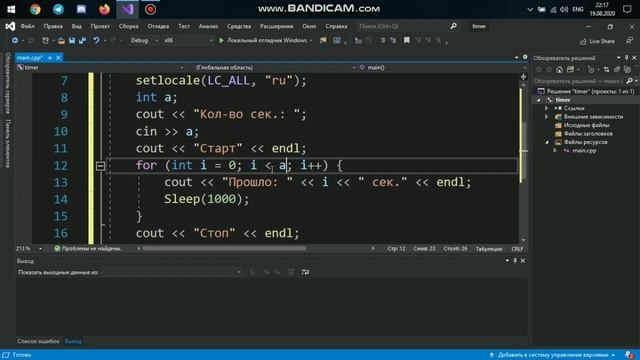Click the open file folder icon
Screen dimensions: 640x360
pyautogui.click(x=61, y=40)
